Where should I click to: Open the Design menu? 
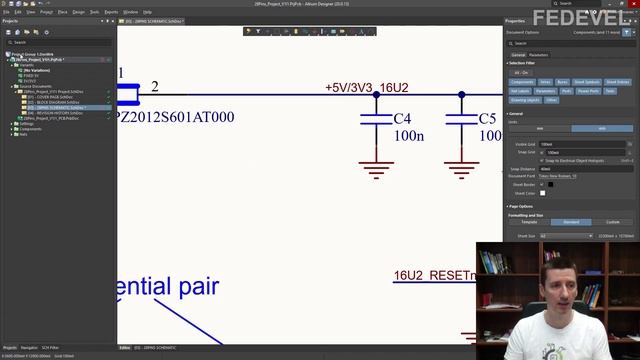(x=78, y=12)
